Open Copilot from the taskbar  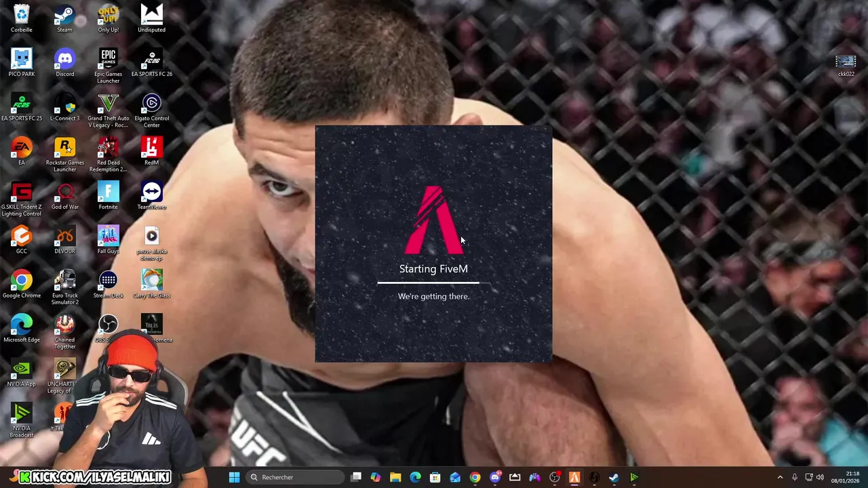tap(376, 477)
